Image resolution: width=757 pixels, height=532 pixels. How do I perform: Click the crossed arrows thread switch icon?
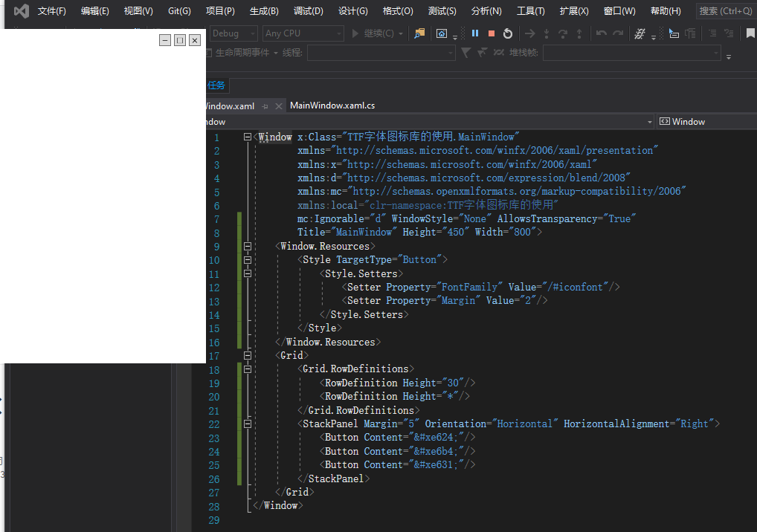tap(499, 52)
